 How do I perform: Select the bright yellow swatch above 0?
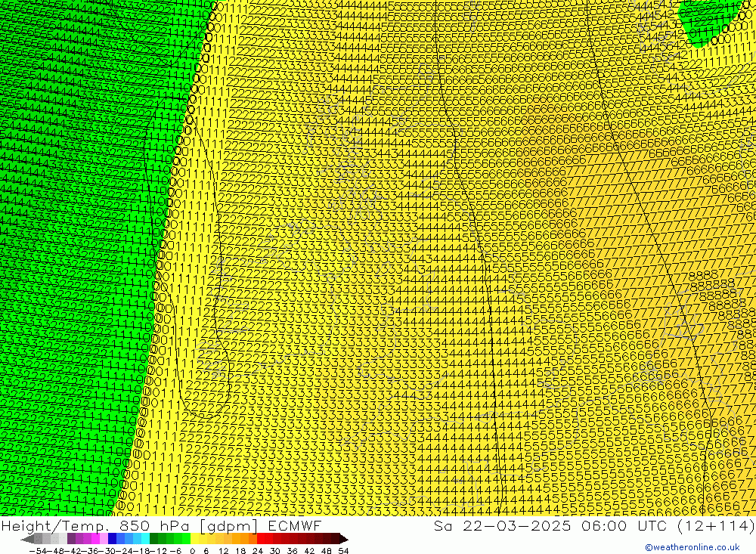click(x=194, y=540)
